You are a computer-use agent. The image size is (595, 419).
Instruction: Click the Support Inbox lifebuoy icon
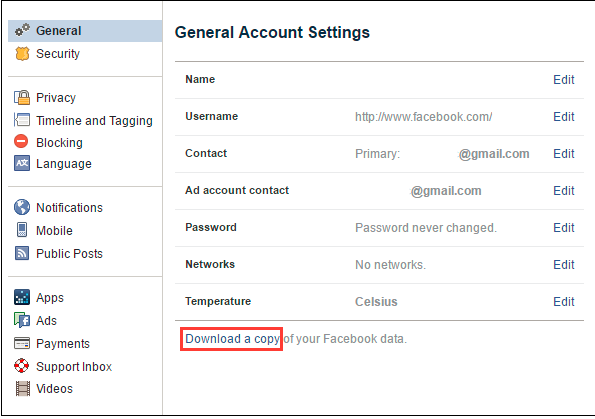[x=21, y=366]
